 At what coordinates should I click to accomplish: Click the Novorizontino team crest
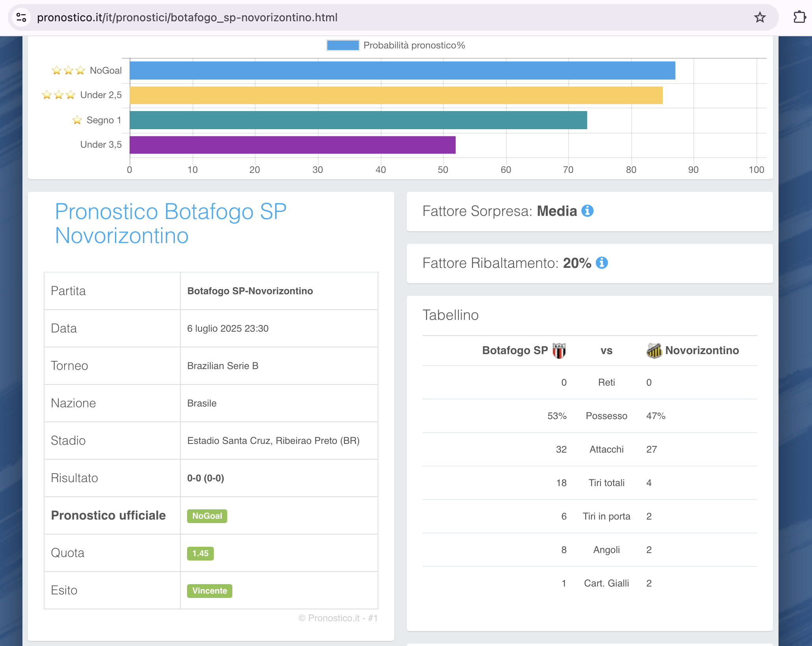click(654, 351)
